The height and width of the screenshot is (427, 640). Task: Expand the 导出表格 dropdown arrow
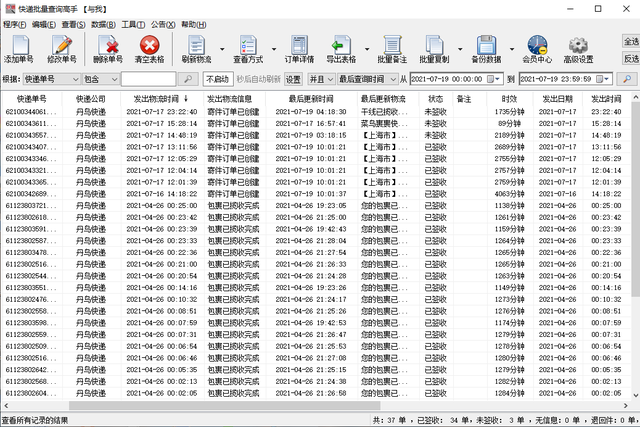367,49
